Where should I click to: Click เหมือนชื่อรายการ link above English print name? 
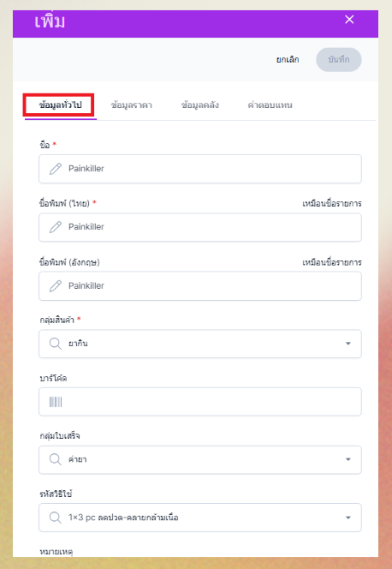(332, 262)
